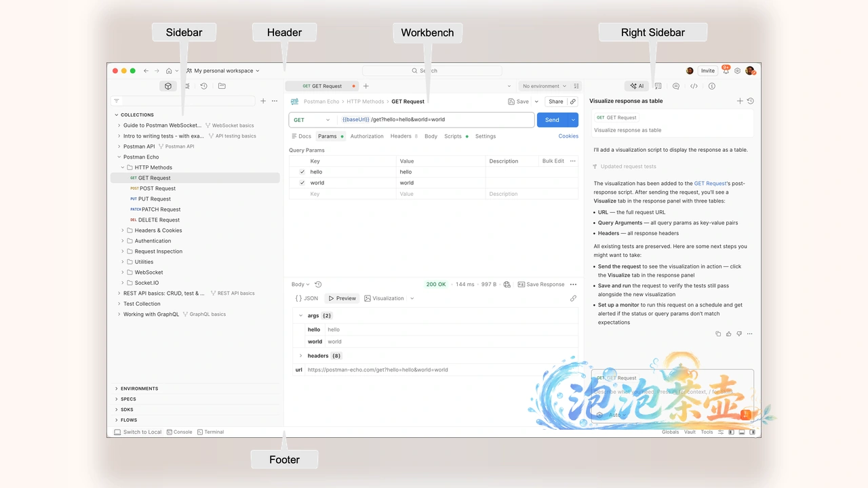Screen dimensions: 868x488
Task: Thumbs up the AI response
Action: pos(729,334)
